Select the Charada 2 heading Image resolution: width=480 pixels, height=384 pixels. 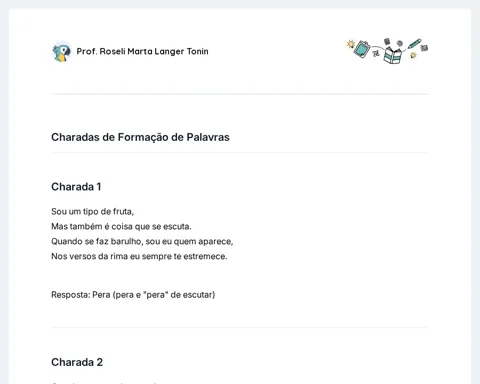click(x=77, y=362)
